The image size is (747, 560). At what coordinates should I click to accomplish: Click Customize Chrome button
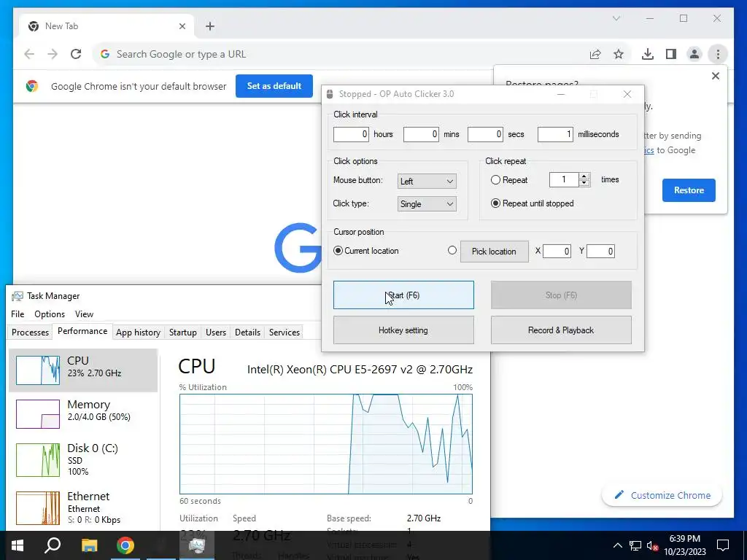[x=662, y=495]
